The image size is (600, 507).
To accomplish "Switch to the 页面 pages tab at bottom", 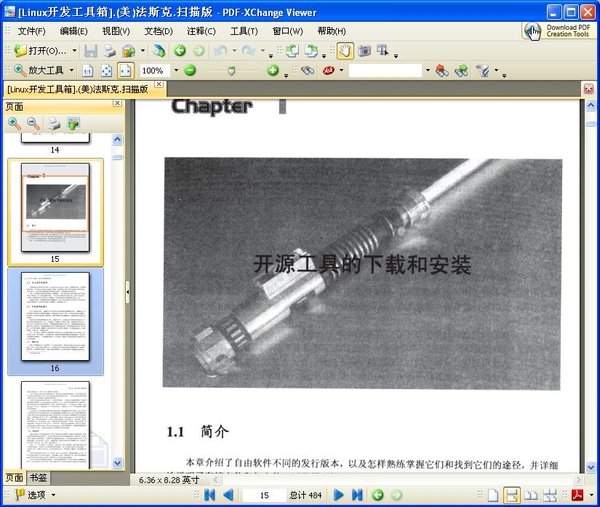I will [x=14, y=478].
